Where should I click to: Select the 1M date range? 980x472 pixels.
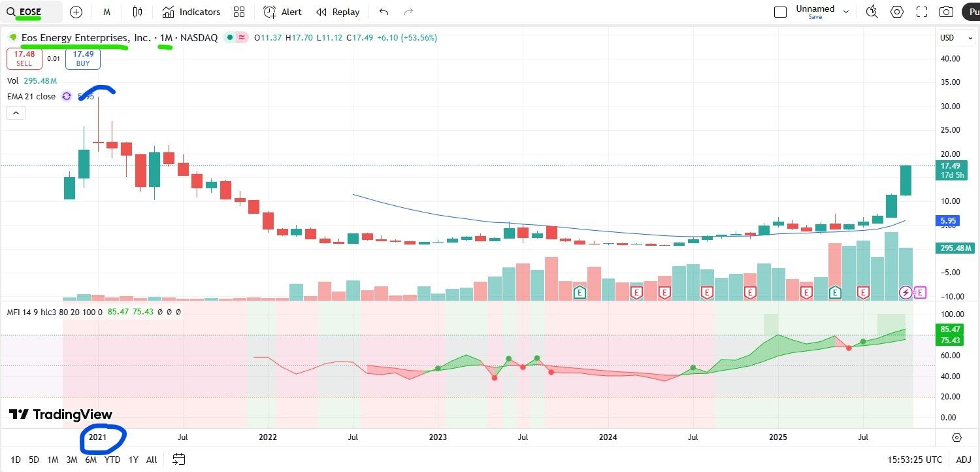coord(53,460)
